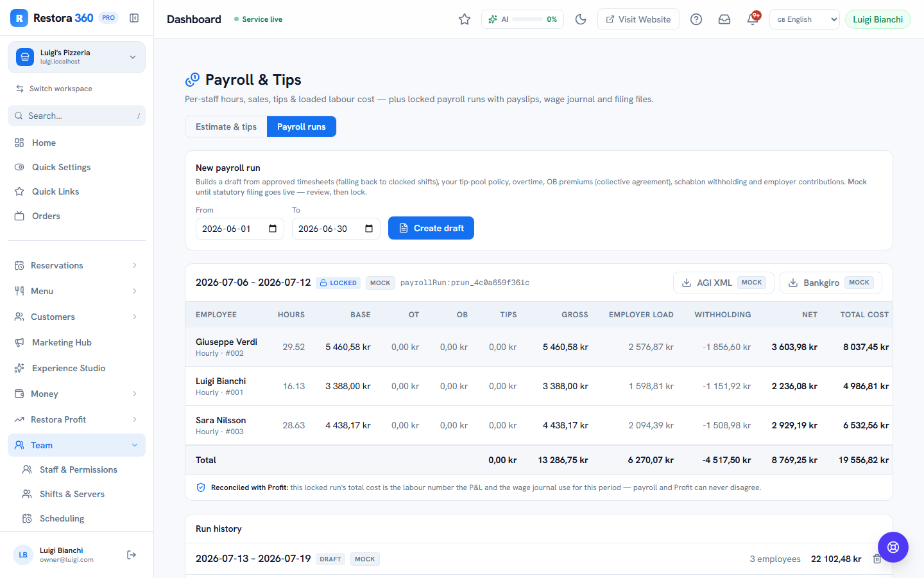Open Experience Studio
This screenshot has width=924, height=578.
click(x=76, y=368)
